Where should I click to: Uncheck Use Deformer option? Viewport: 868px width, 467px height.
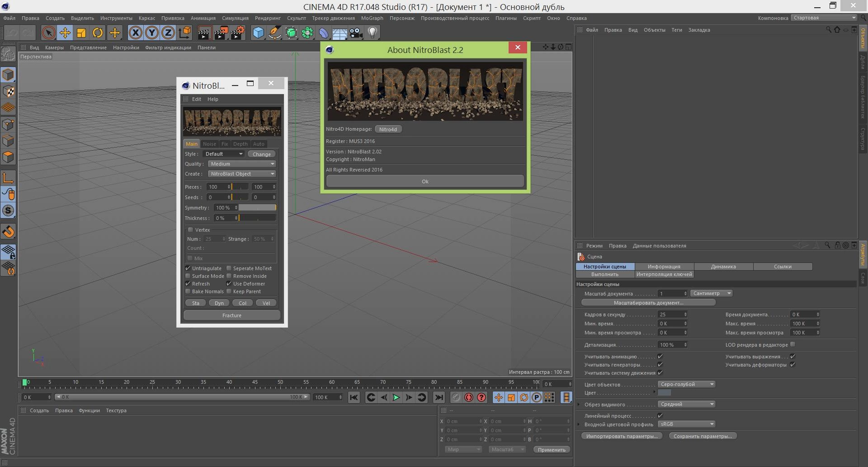pos(229,284)
